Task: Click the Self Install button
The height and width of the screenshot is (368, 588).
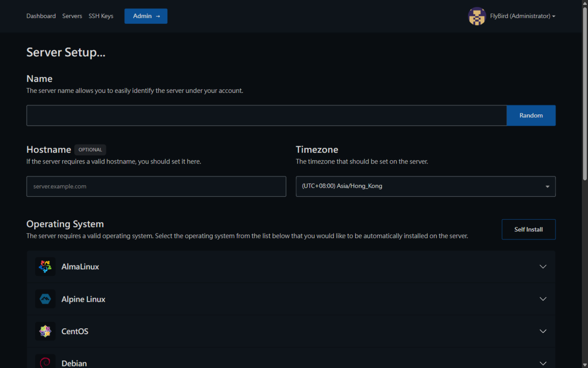Action: click(528, 229)
